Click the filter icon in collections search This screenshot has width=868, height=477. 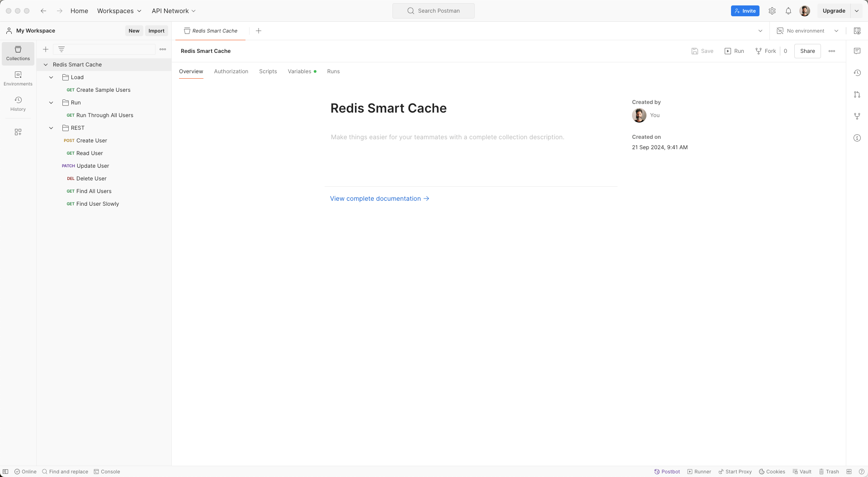(61, 49)
